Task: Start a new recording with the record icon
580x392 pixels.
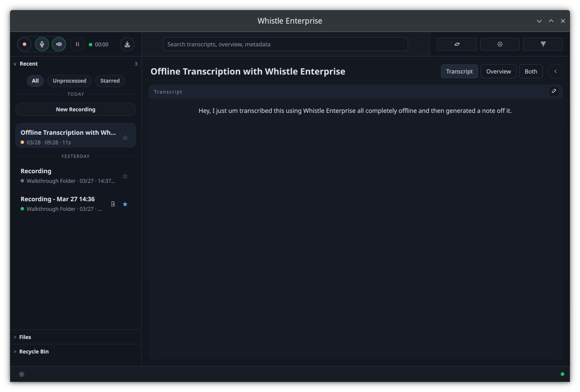Action: click(x=24, y=44)
